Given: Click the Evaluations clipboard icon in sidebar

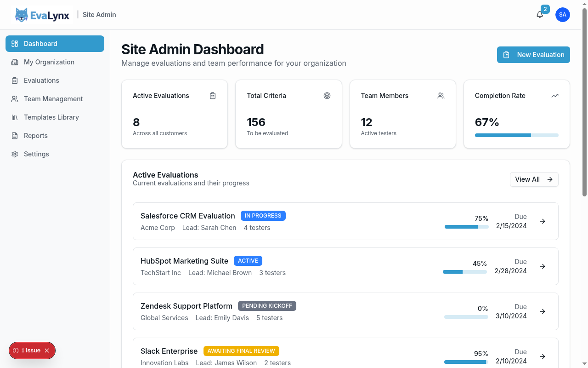Looking at the screenshot, I should click(15, 80).
